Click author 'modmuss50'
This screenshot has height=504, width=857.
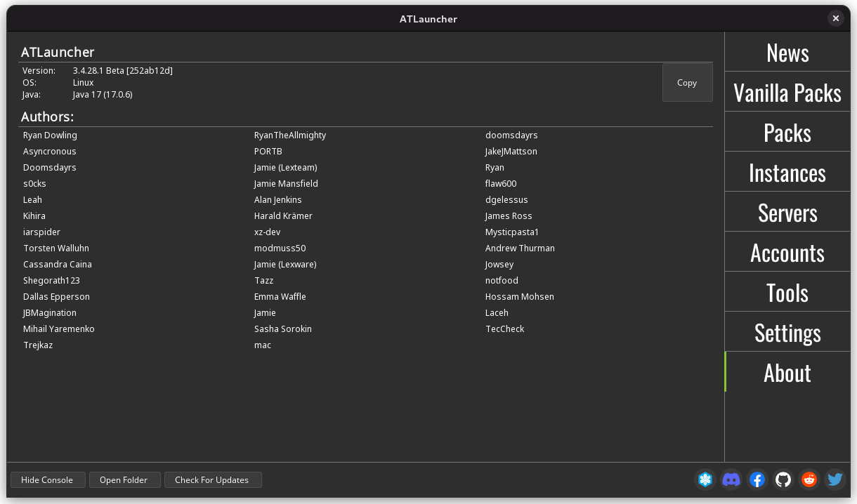280,248
